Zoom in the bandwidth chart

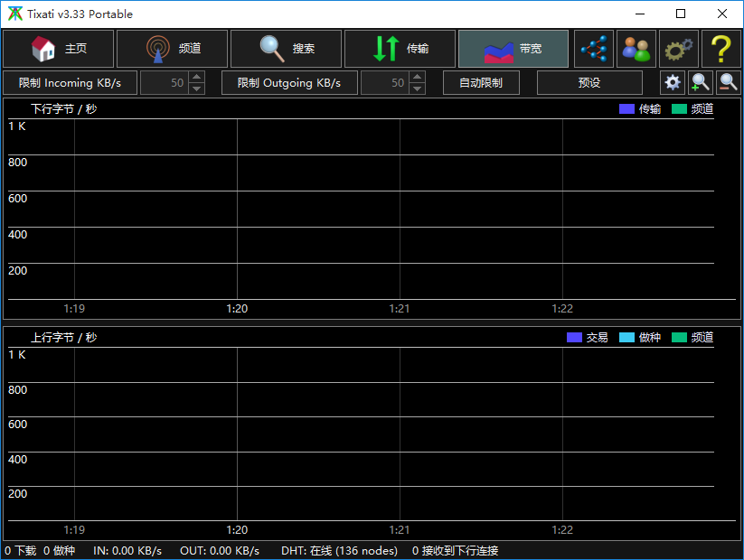(x=701, y=82)
